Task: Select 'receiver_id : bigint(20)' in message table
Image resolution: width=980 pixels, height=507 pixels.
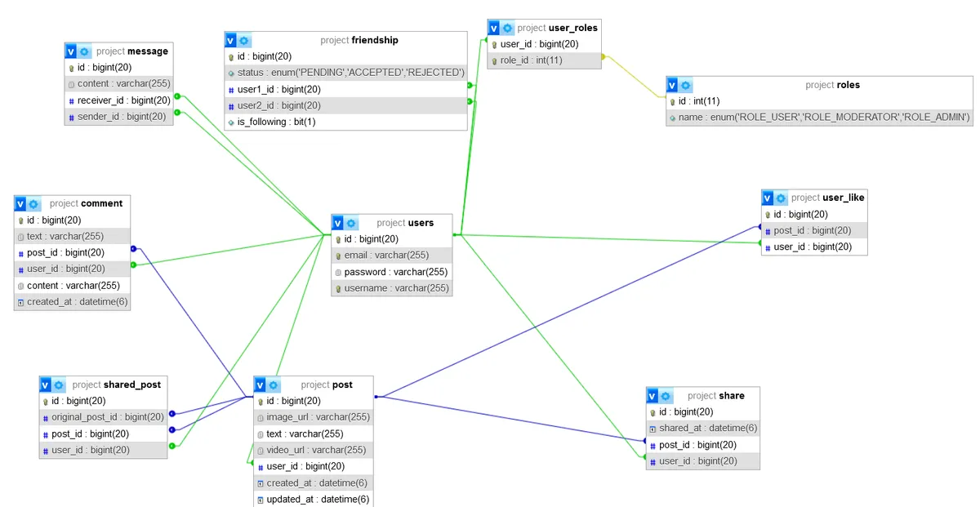Action: click(119, 100)
